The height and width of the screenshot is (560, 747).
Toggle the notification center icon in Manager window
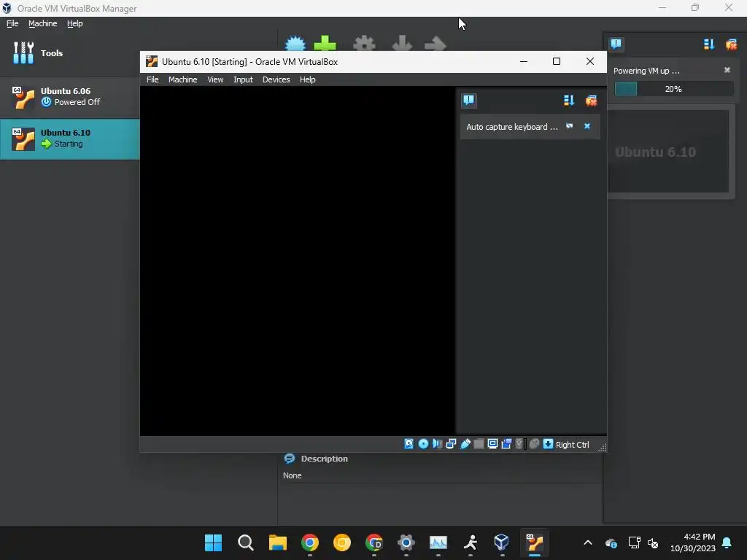(616, 44)
